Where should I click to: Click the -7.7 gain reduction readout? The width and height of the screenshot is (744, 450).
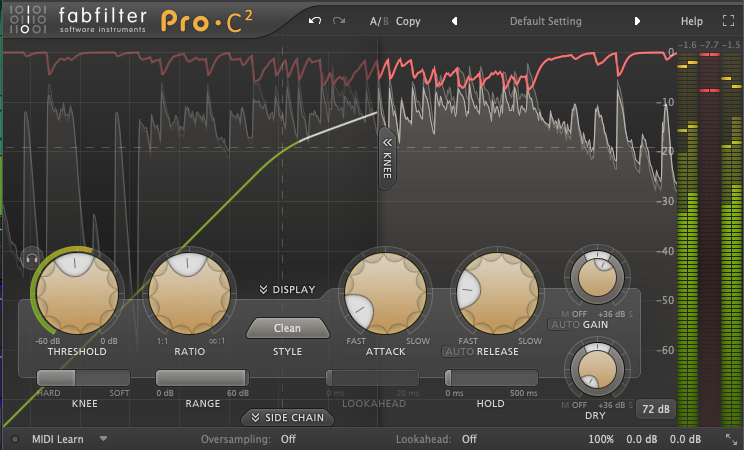pos(709,45)
